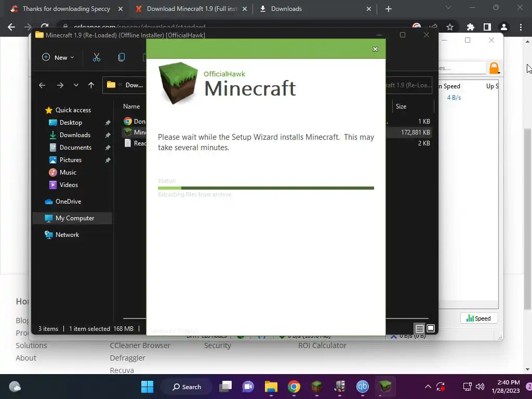The width and height of the screenshot is (532, 399).
Task: Click the taskbar Search box
Action: pyautogui.click(x=187, y=387)
